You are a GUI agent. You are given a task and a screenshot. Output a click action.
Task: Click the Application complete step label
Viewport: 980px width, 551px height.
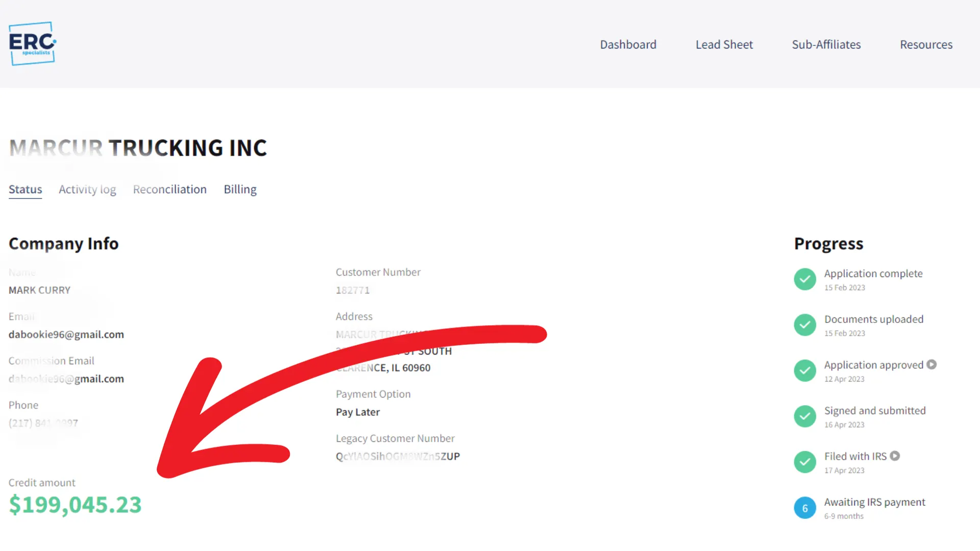pyautogui.click(x=873, y=273)
